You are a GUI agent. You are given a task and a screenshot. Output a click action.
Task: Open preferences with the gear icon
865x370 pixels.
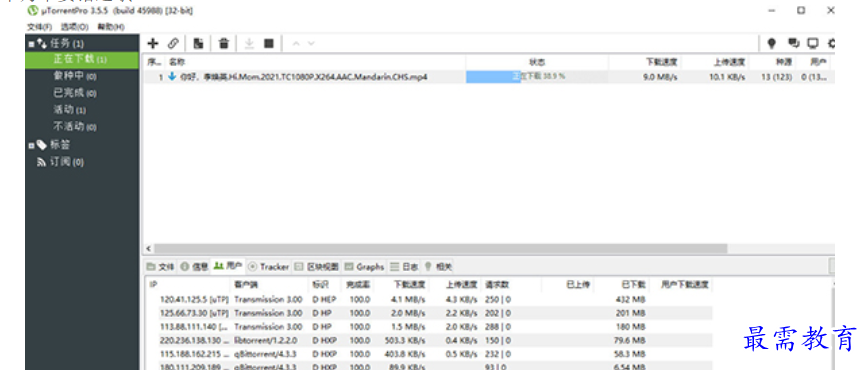click(831, 43)
